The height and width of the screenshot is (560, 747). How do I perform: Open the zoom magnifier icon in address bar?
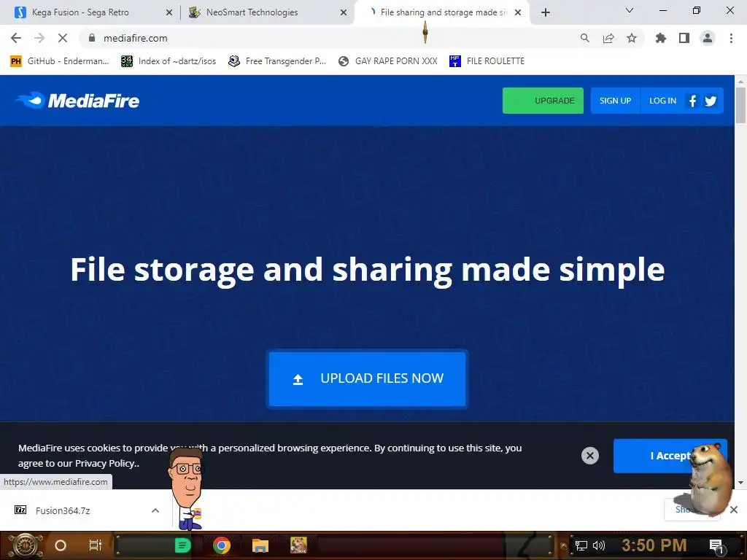(584, 38)
